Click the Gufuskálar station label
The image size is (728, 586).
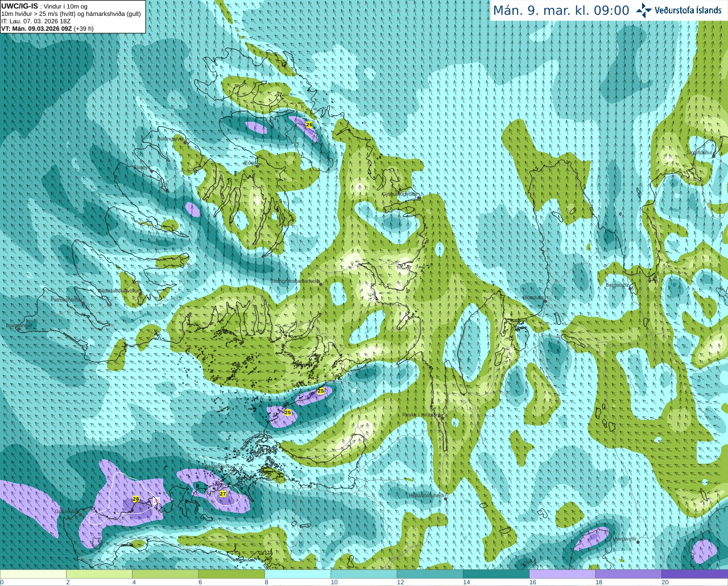[66, 511]
